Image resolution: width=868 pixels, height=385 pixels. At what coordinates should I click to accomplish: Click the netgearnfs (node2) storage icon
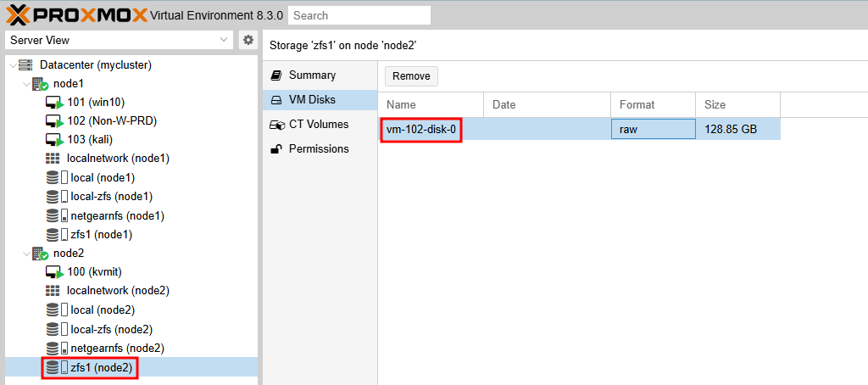pos(57,349)
